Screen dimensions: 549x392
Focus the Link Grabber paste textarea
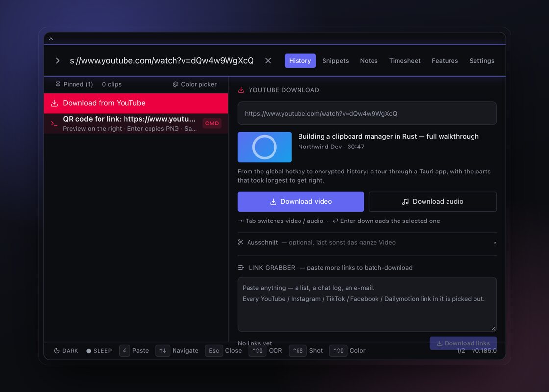367,304
